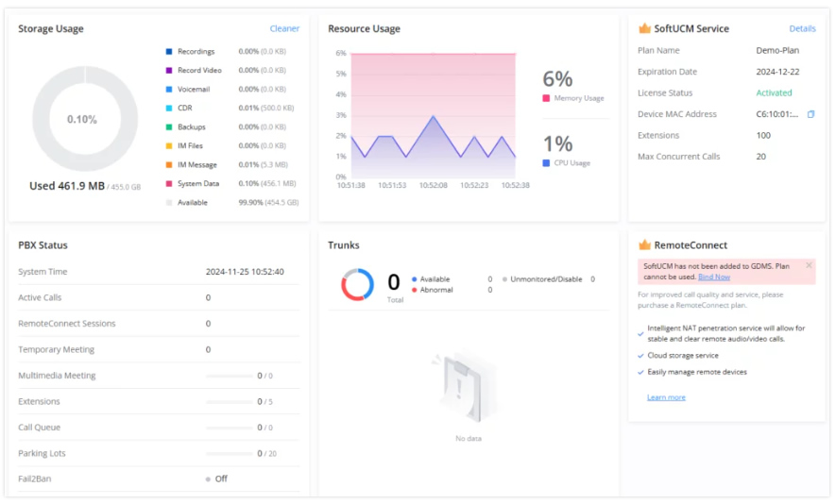This screenshot has height=504, width=836.
Task: Click the Easily manage remote devices checkmark
Action: tap(640, 373)
